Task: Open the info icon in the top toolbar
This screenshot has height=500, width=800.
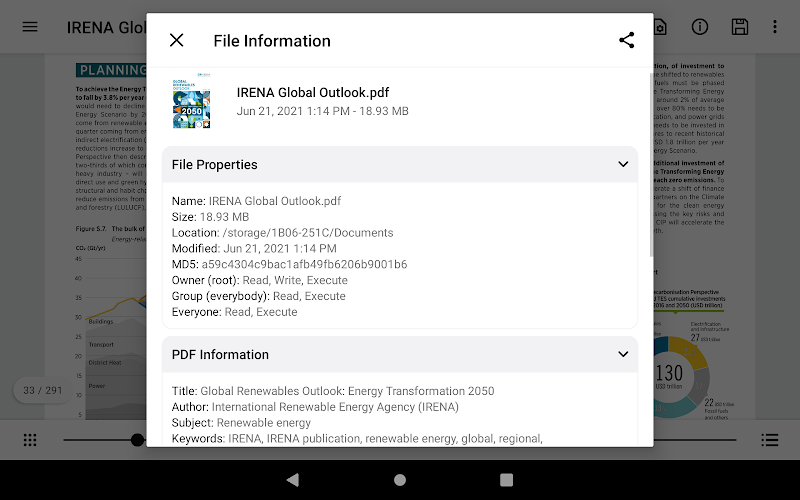Action: [699, 27]
